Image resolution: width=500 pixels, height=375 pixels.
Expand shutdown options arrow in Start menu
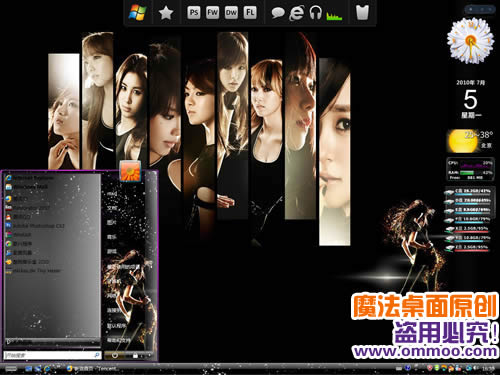pyautogui.click(x=149, y=356)
